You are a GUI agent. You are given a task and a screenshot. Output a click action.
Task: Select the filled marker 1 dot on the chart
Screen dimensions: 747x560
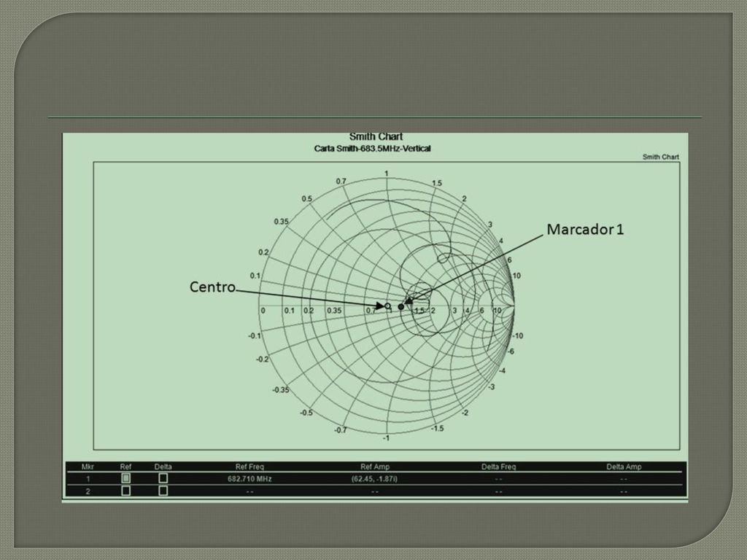[x=401, y=307]
